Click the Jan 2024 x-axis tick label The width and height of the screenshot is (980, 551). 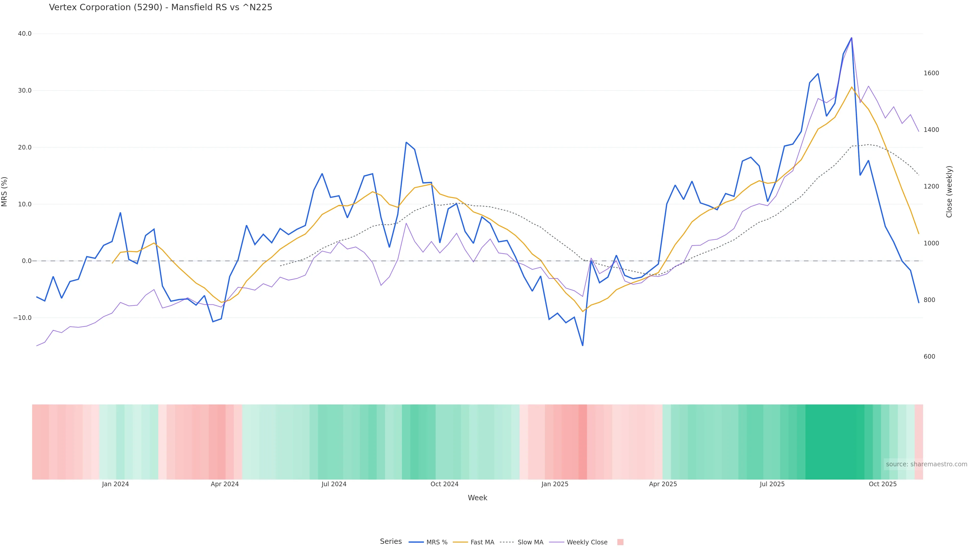115,484
